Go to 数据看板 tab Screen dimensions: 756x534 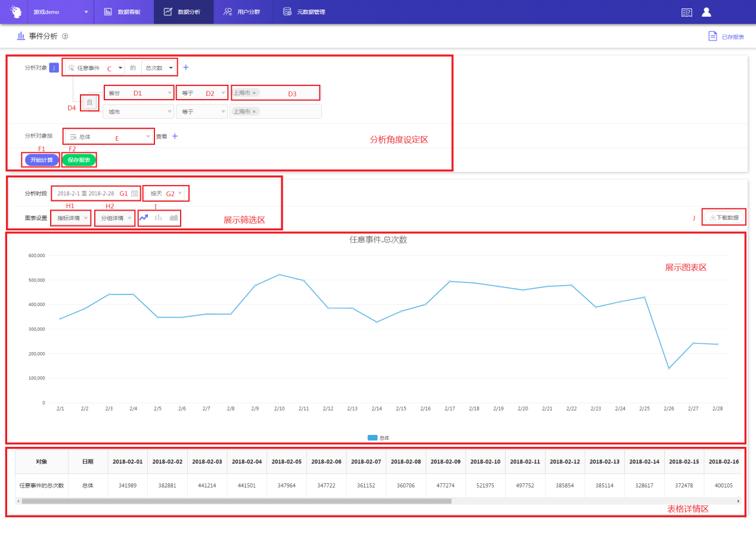pos(123,12)
